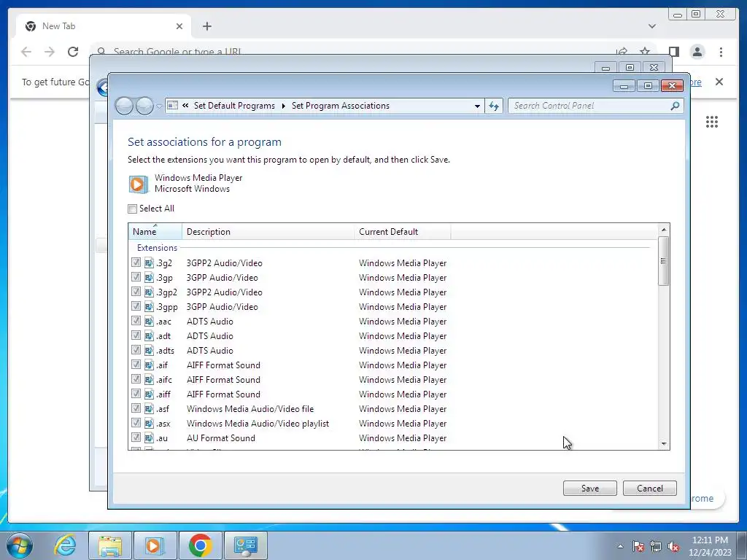Open Windows Explorer from taskbar
The image size is (747, 560).
point(110,545)
